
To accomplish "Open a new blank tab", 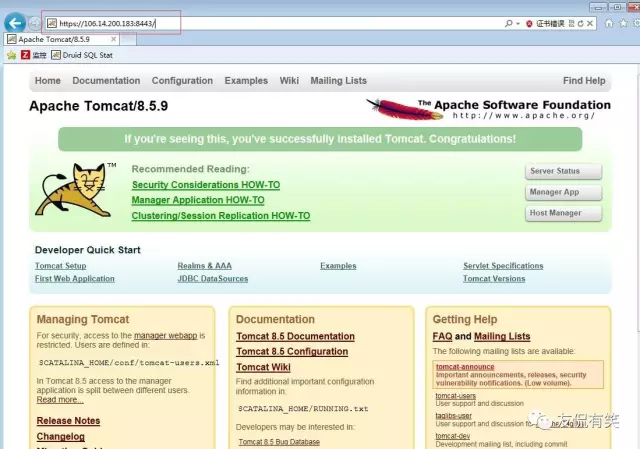I will point(128,40).
